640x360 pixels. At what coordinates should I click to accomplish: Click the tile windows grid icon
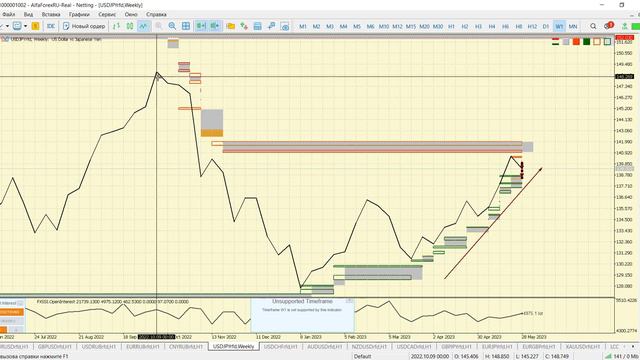point(186,26)
